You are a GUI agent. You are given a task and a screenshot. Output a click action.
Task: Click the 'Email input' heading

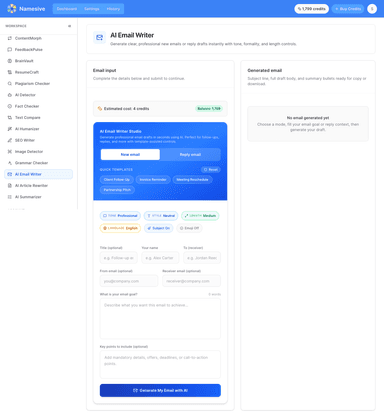click(105, 70)
